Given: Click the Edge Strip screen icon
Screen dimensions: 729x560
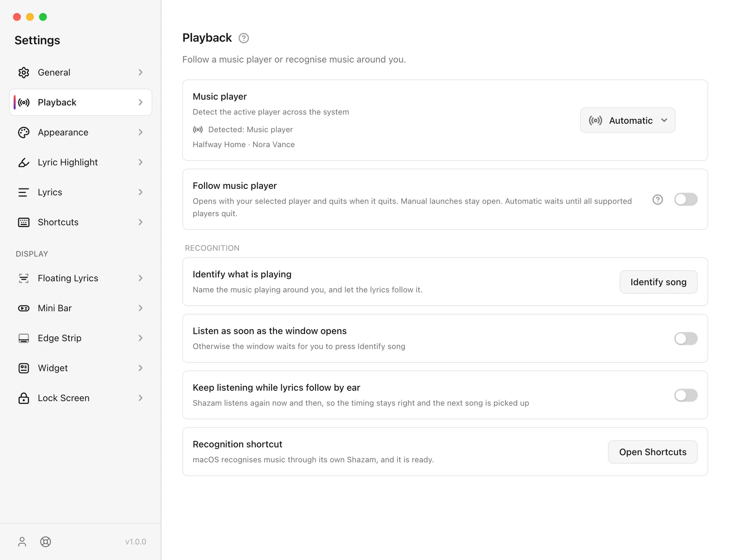Looking at the screenshot, I should [24, 338].
